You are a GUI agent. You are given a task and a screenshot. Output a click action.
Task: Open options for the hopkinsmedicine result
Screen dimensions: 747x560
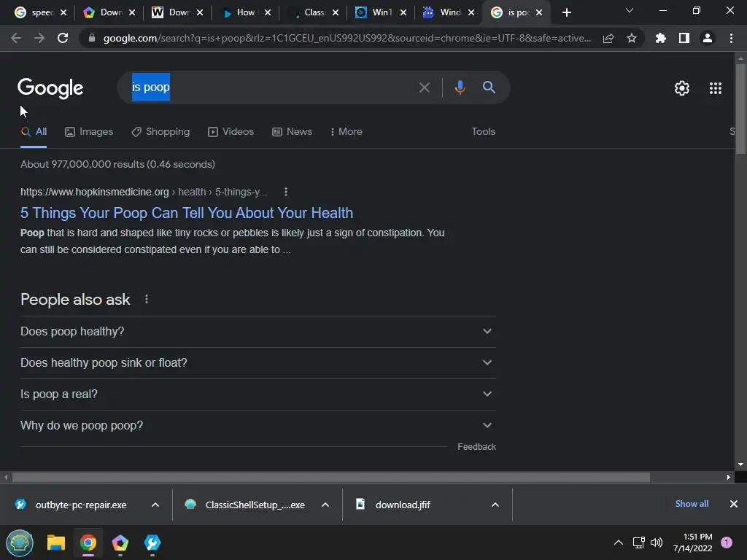pyautogui.click(x=286, y=192)
